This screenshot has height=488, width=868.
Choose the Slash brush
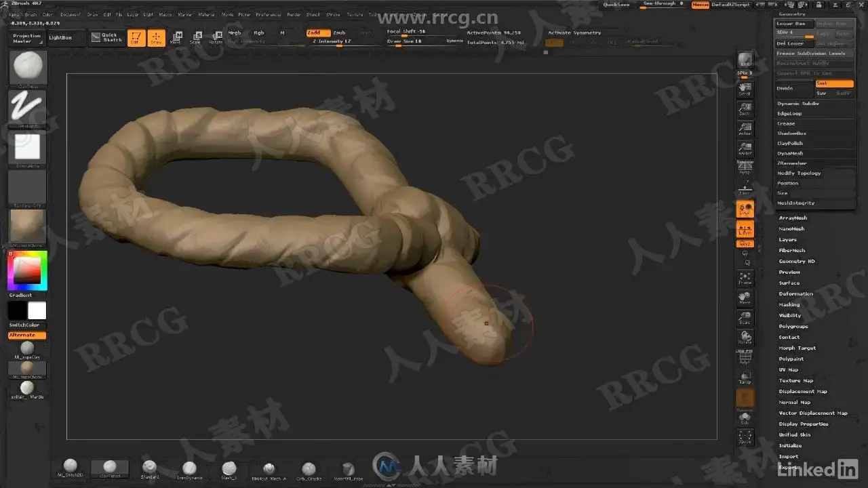tap(229, 468)
